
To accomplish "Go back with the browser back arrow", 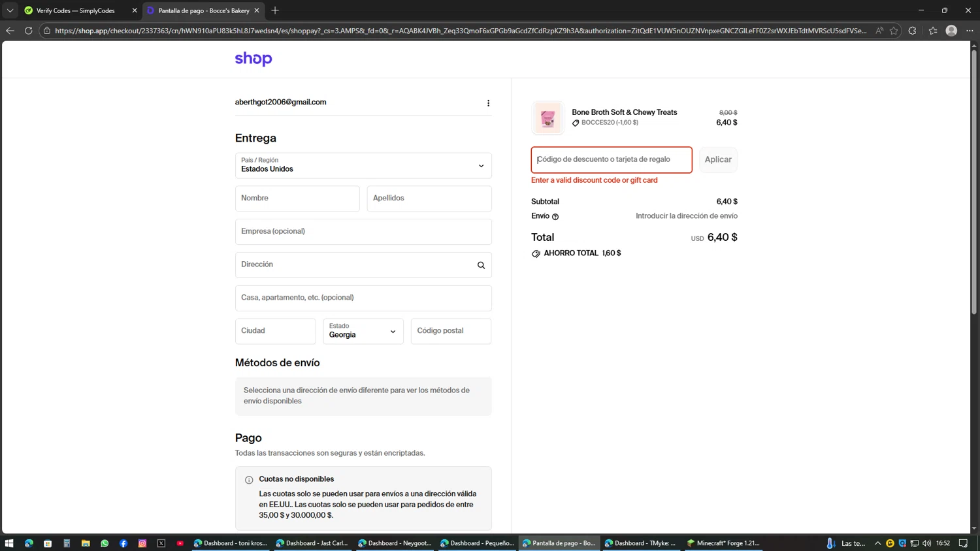I will (x=10, y=31).
